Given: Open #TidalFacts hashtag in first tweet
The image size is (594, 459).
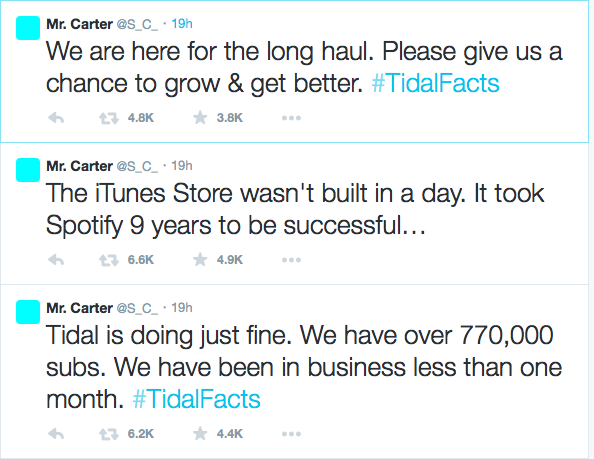Looking at the screenshot, I should pos(435,83).
